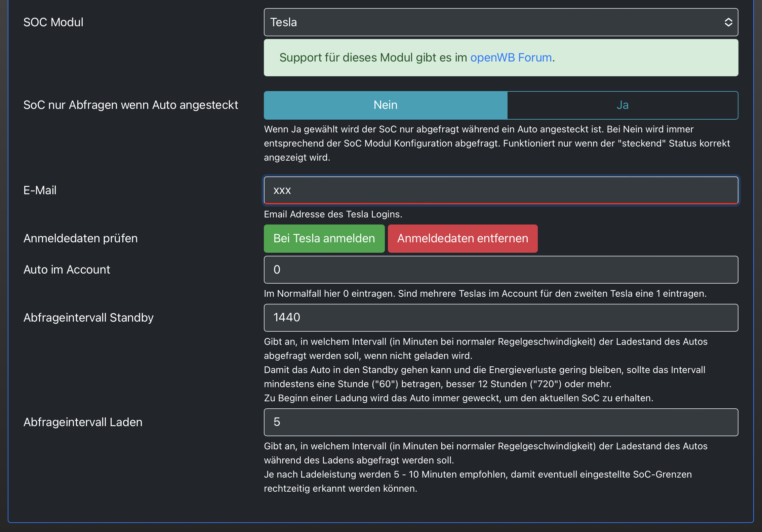Click the Abfrageintervall Standby label
This screenshot has width=762, height=532.
[88, 318]
